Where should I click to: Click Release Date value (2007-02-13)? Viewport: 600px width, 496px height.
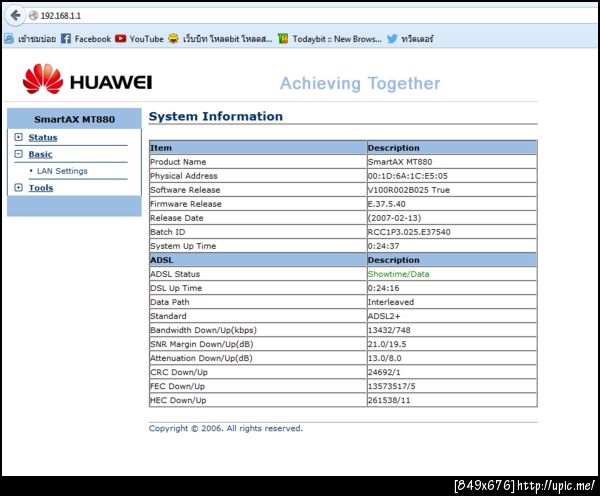click(394, 218)
